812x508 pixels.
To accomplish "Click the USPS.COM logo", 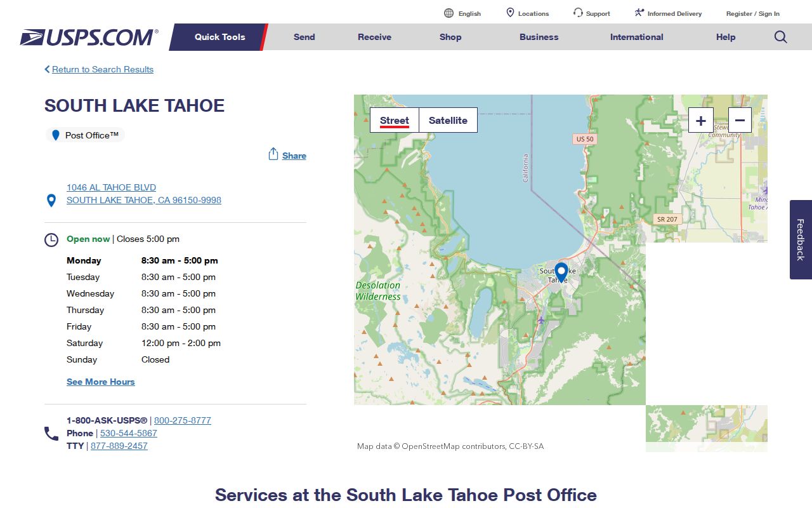I will (x=89, y=37).
